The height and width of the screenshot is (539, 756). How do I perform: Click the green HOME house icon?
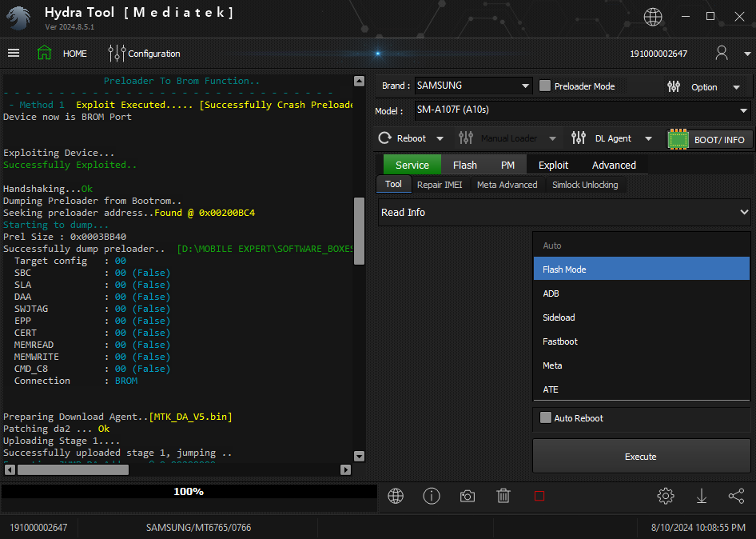45,53
